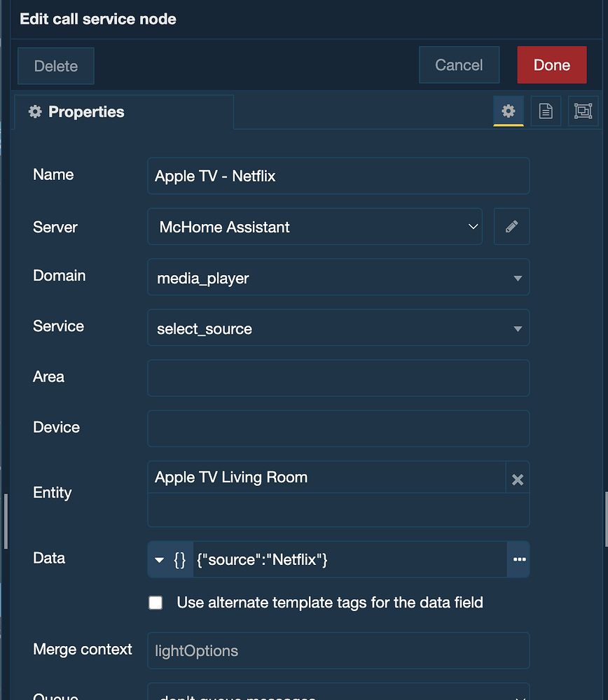Switch to the Properties tab

(85, 111)
